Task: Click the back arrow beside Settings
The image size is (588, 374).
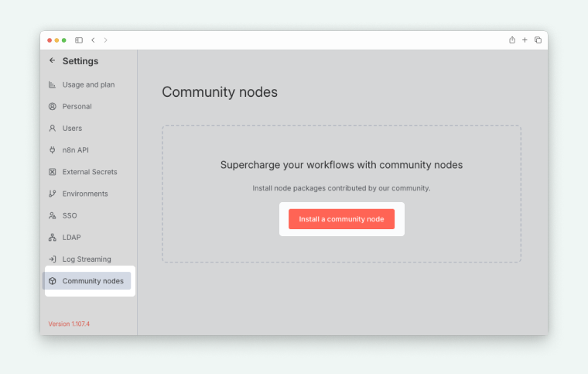Action: 52,61
